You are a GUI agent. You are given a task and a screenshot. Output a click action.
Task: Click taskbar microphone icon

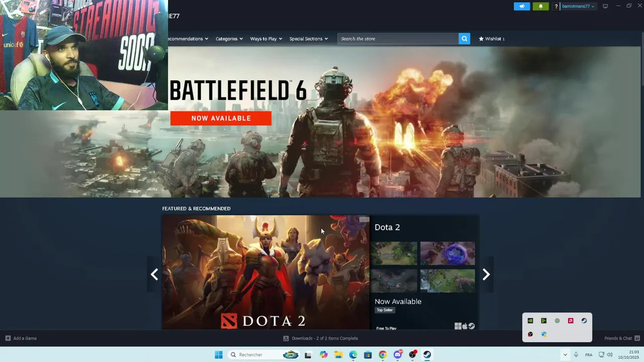click(x=576, y=354)
